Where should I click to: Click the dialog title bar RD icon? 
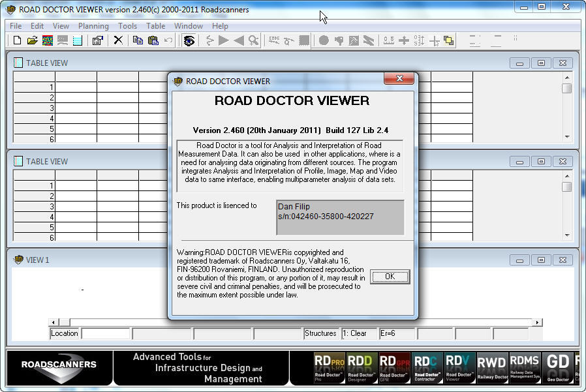178,81
